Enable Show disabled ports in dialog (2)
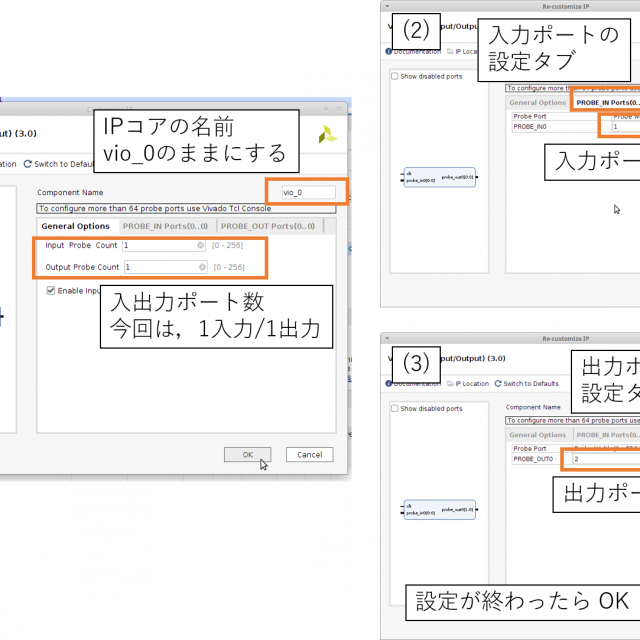This screenshot has height=640, width=640. coord(395,76)
